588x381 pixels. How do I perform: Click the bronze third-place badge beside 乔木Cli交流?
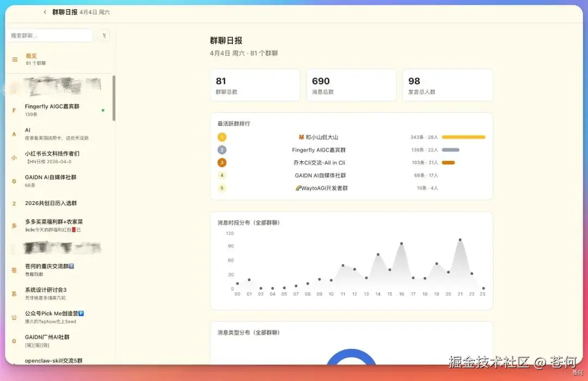[x=222, y=162]
